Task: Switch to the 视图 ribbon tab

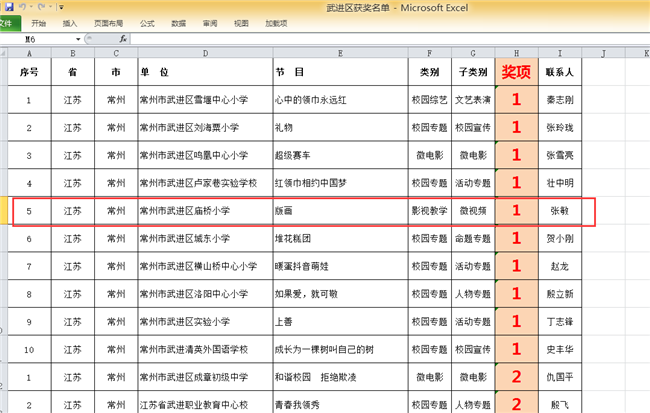Action: pos(240,22)
